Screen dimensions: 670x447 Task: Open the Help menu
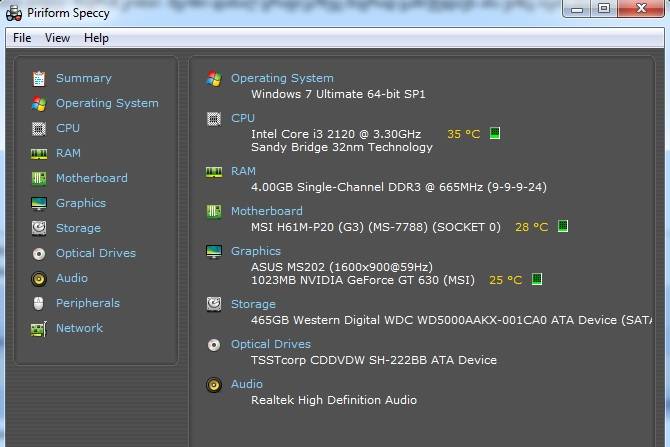coord(96,38)
